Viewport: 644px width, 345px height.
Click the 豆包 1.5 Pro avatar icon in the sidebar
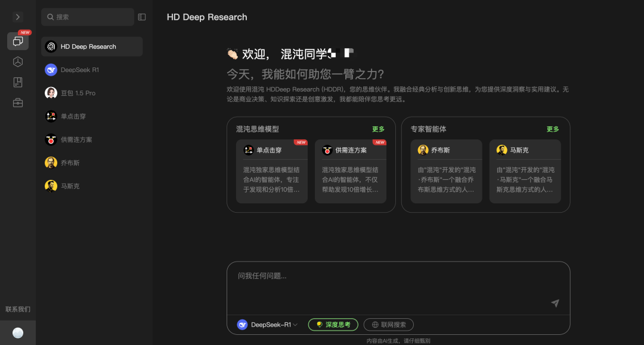click(x=51, y=93)
